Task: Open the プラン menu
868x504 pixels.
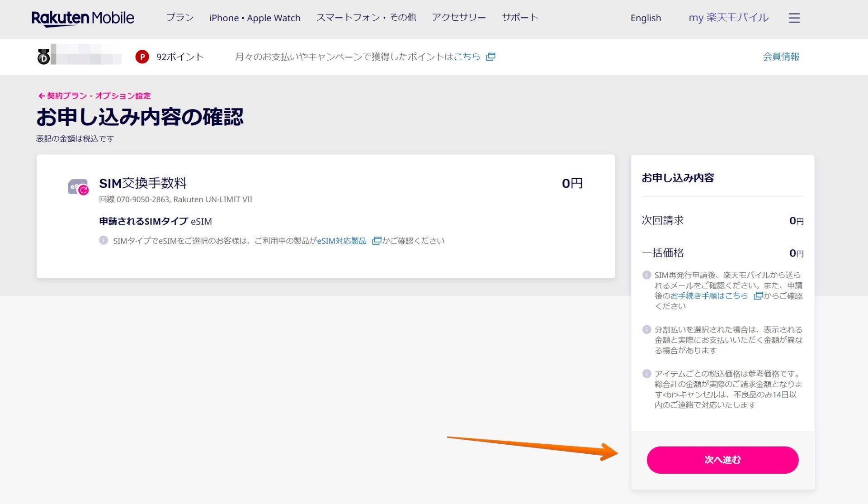Action: click(x=179, y=18)
